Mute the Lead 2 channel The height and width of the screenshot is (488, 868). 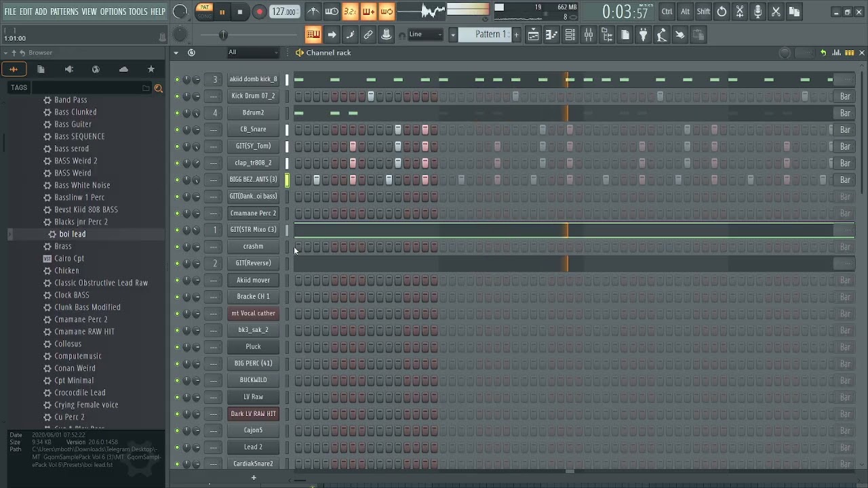coord(177,447)
